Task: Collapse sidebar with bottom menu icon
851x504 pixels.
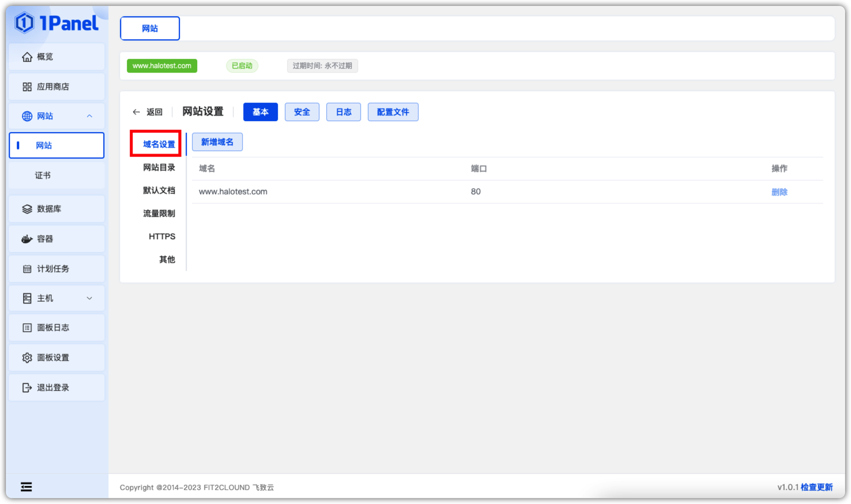Action: pos(27,487)
